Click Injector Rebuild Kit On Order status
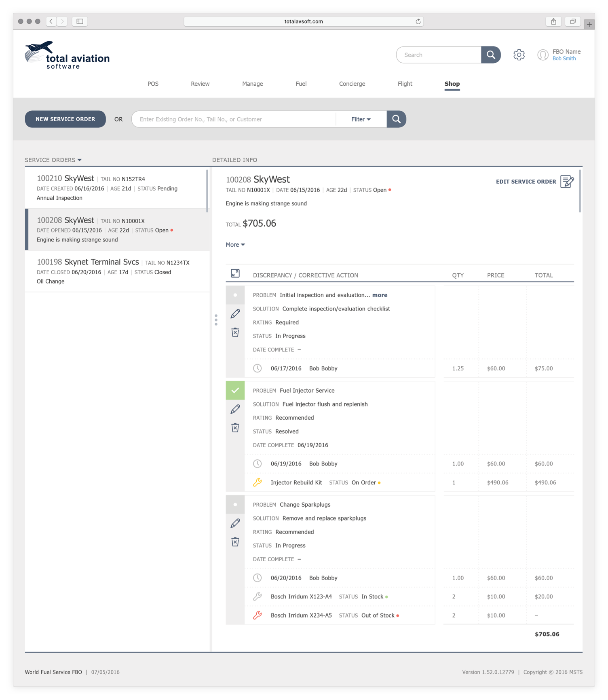 pyautogui.click(x=364, y=482)
